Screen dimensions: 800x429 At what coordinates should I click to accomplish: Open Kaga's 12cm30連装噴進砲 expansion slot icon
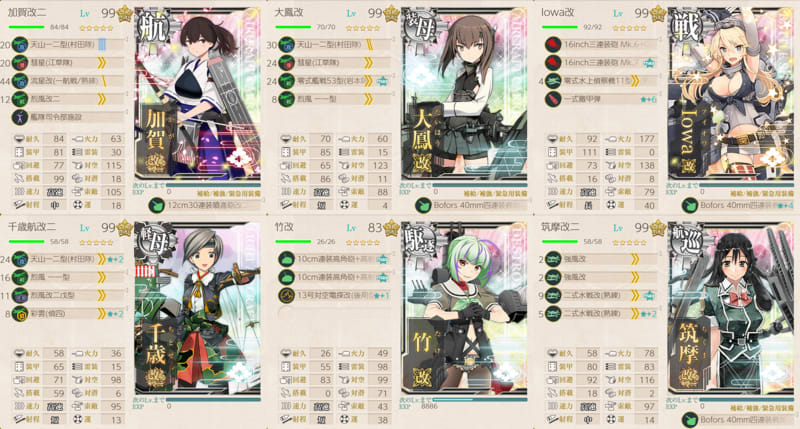pyautogui.click(x=156, y=206)
